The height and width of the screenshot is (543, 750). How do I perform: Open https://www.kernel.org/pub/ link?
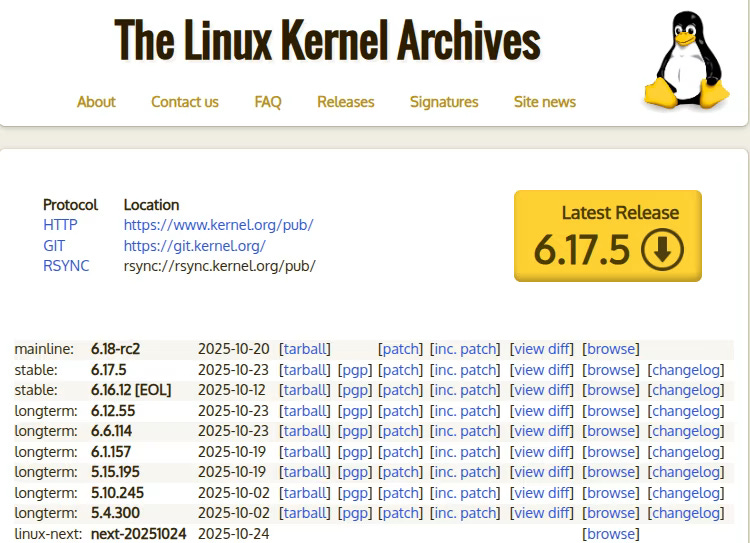pyautogui.click(x=219, y=225)
